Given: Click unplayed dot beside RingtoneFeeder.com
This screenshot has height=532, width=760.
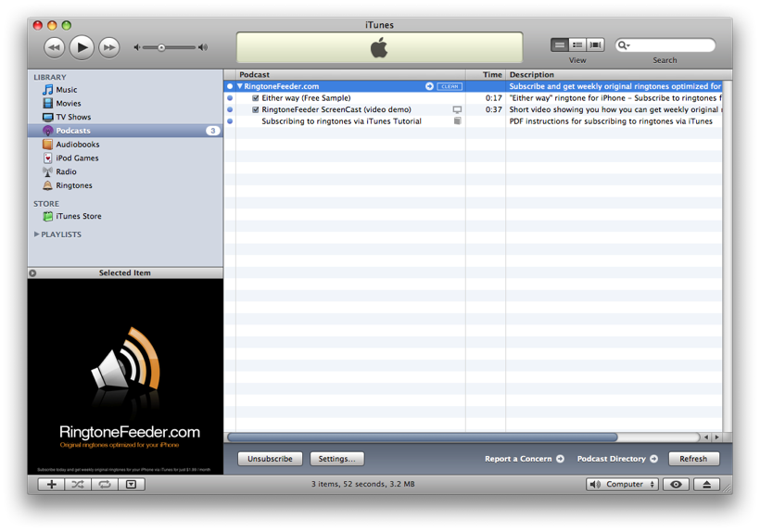Looking at the screenshot, I should pyautogui.click(x=230, y=86).
